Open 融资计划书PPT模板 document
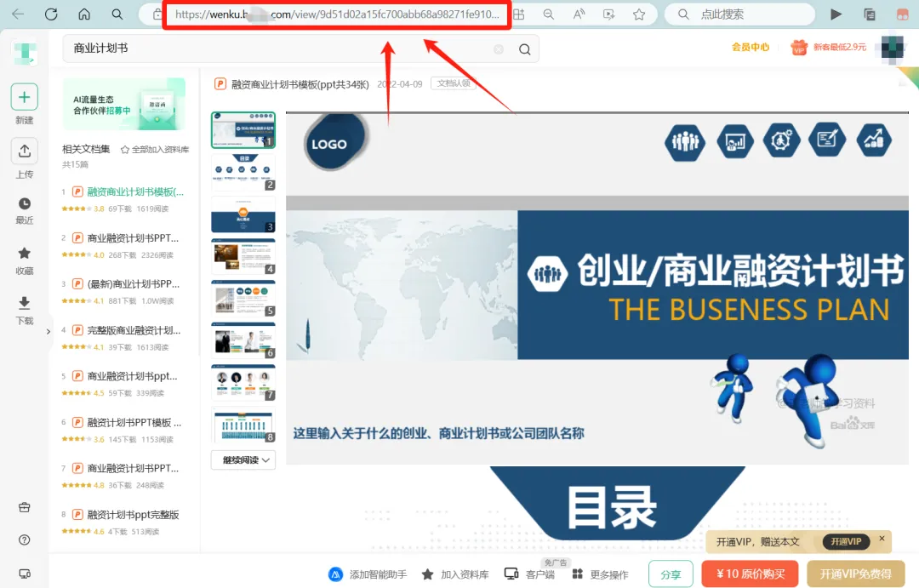This screenshot has width=919, height=588. tap(134, 422)
